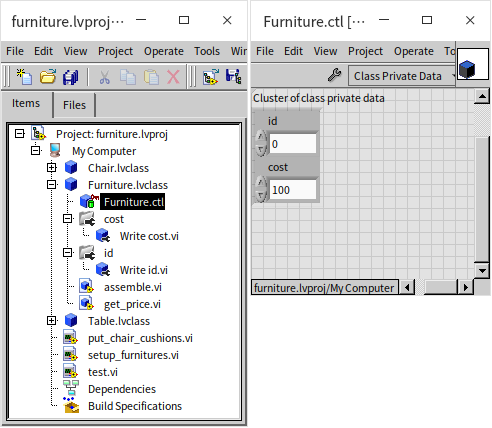Open Project menu in furniture.lvproj window
This screenshot has height=428, width=492.
[115, 51]
